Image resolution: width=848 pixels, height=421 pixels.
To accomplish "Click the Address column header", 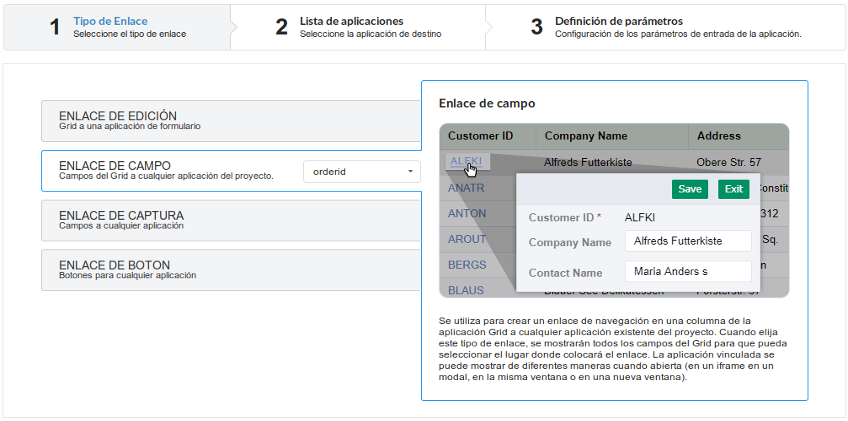I will click(718, 136).
